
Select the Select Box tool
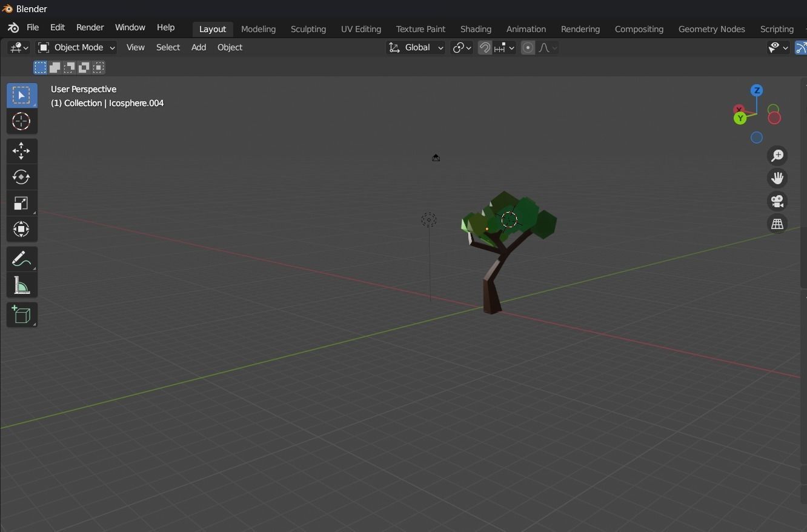click(22, 96)
